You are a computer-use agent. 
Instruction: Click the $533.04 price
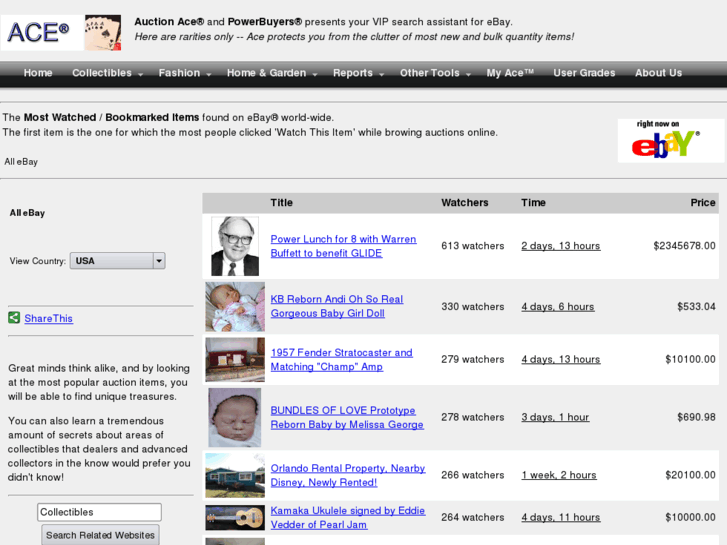click(x=696, y=307)
